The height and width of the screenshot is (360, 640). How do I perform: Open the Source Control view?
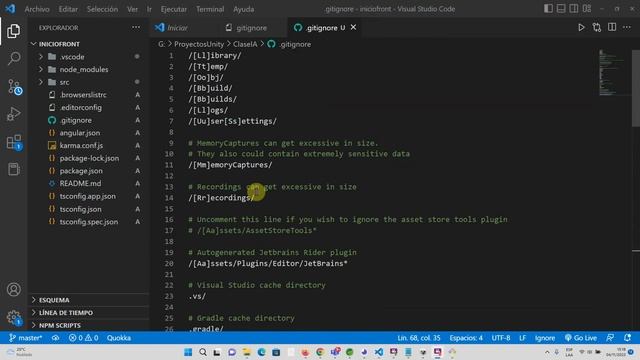pyautogui.click(x=14, y=87)
